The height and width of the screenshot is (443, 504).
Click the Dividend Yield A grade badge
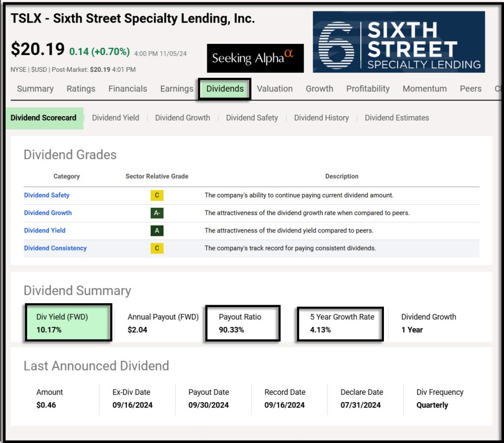157,230
